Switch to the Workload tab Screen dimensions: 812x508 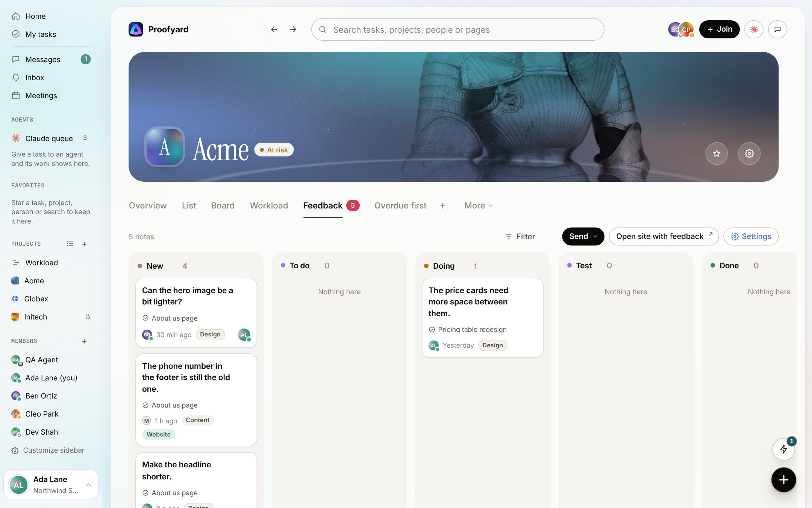pyautogui.click(x=269, y=205)
